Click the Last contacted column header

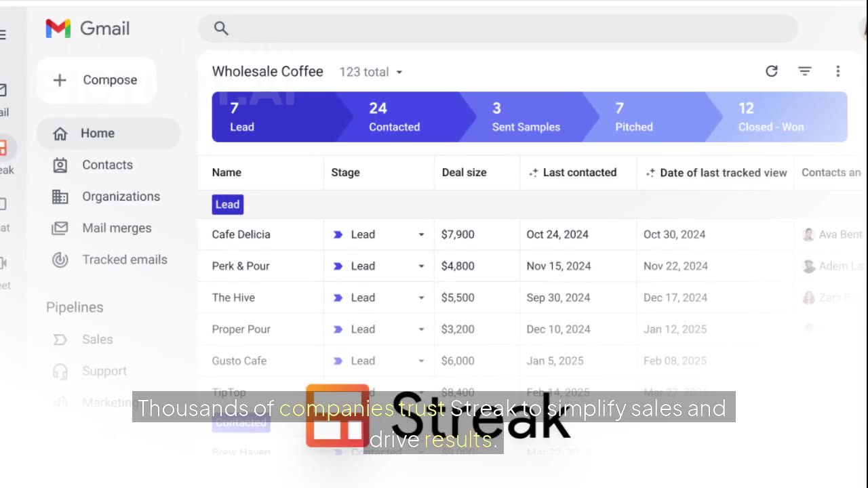click(x=579, y=173)
